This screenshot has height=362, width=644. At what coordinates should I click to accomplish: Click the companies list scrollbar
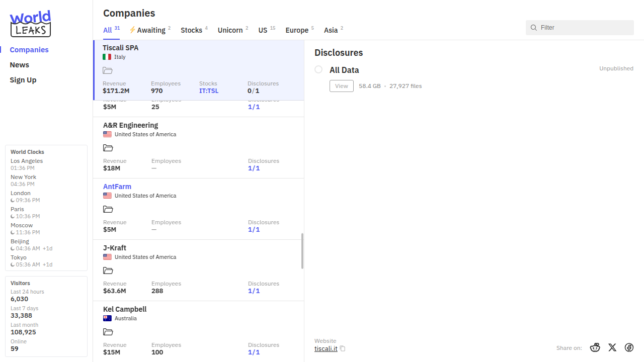click(x=302, y=251)
